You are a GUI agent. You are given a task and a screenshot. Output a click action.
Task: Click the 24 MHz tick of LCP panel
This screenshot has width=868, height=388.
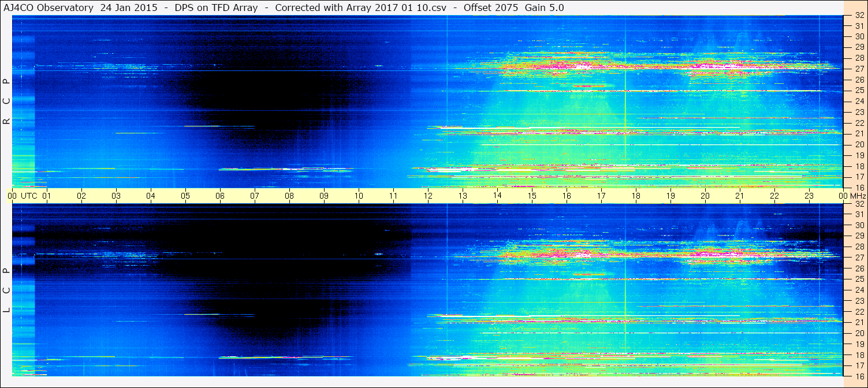pos(859,290)
